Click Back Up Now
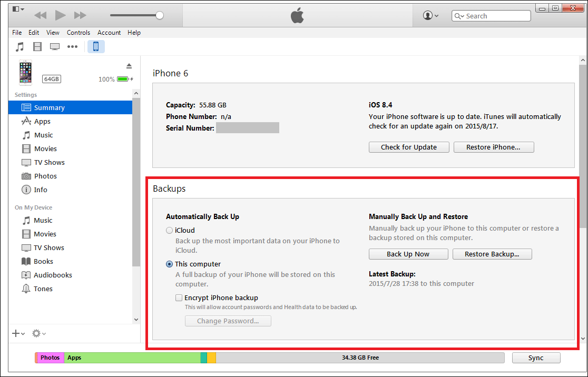588x377 pixels. (408, 254)
